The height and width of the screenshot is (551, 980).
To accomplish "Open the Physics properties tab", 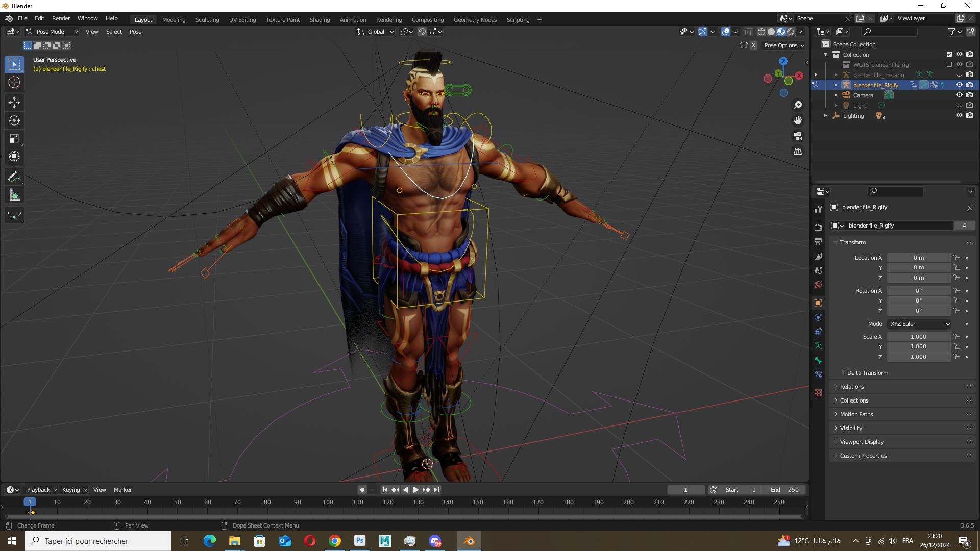I will [818, 317].
